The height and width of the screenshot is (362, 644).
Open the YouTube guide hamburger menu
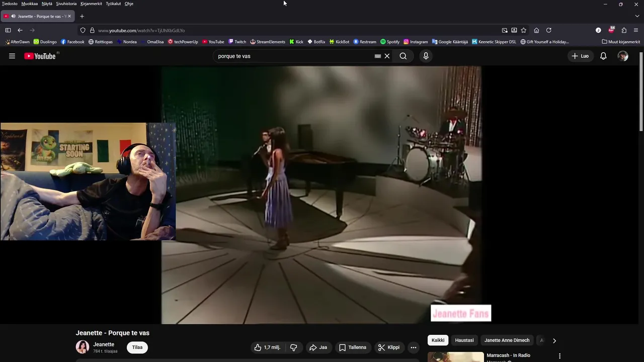pyautogui.click(x=12, y=56)
